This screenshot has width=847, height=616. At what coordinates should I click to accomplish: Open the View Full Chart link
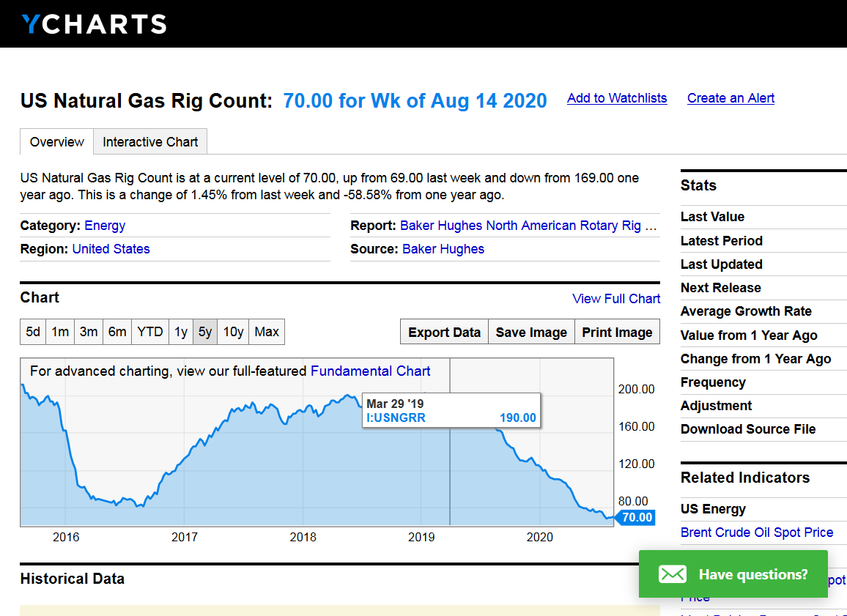616,299
